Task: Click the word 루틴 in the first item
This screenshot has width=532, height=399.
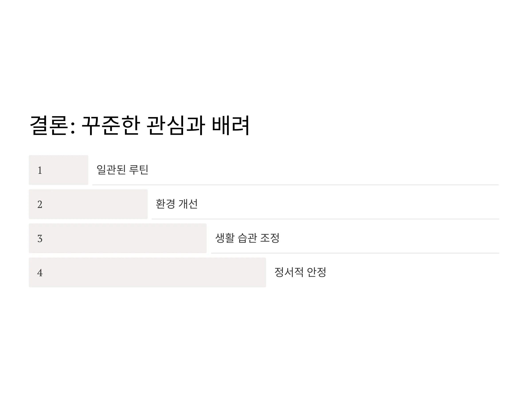Action: (139, 170)
